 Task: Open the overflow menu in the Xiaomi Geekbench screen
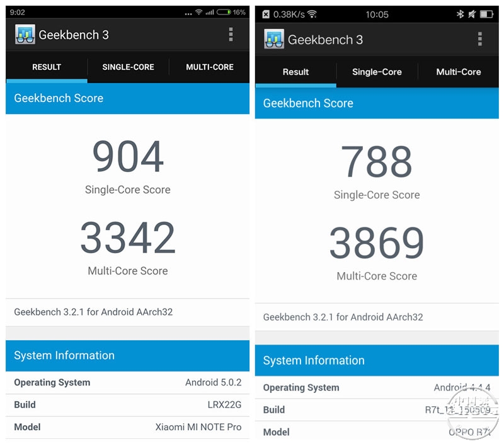[x=231, y=35]
